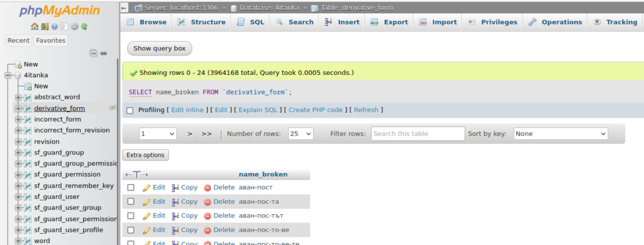Screen dimensions: 644x245
Task: Go to next page with > button
Action: [x=190, y=134]
